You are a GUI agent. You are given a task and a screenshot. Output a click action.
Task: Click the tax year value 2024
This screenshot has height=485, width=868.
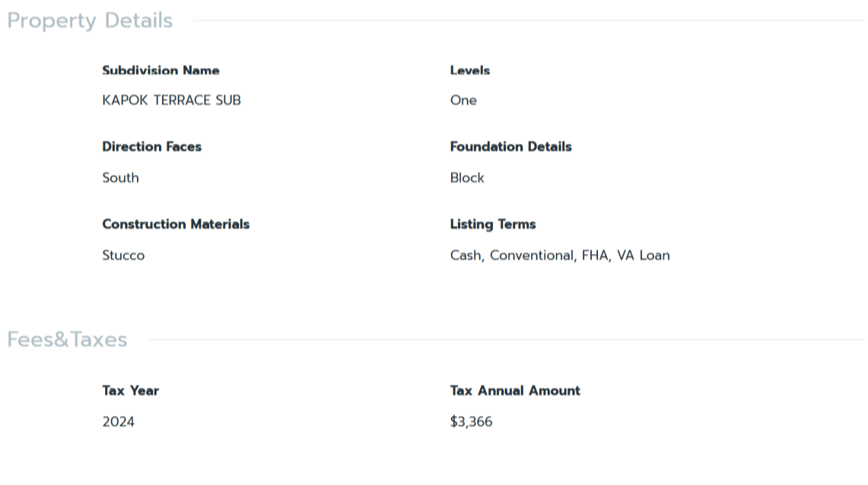pyautogui.click(x=118, y=422)
